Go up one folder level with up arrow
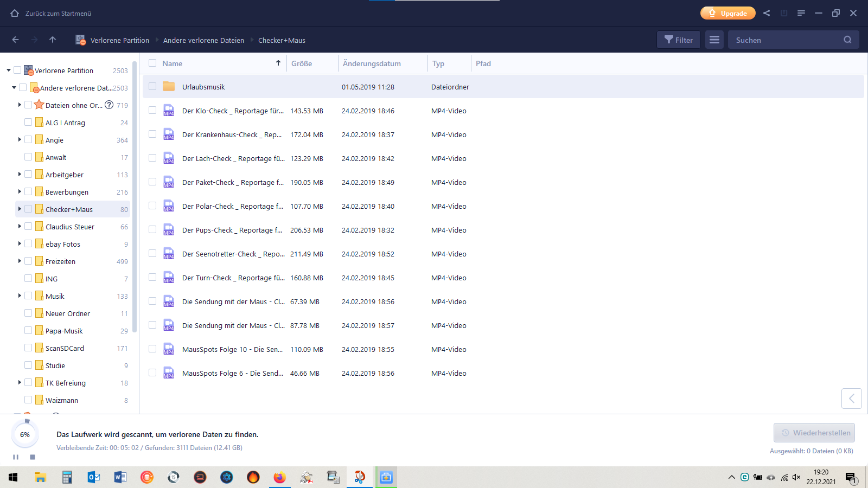Image resolution: width=868 pixels, height=488 pixels. (53, 40)
